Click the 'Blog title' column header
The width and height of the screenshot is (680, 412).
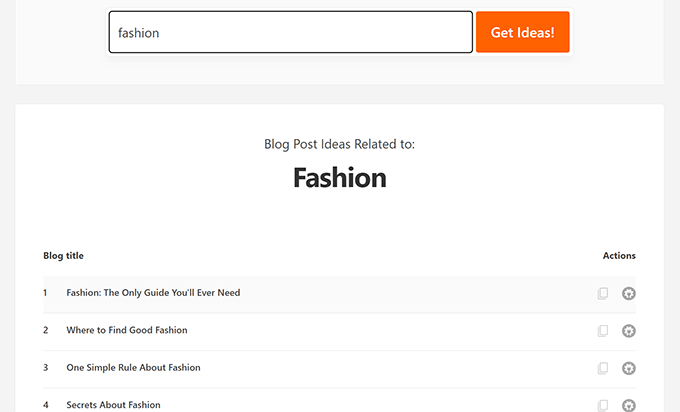63,256
